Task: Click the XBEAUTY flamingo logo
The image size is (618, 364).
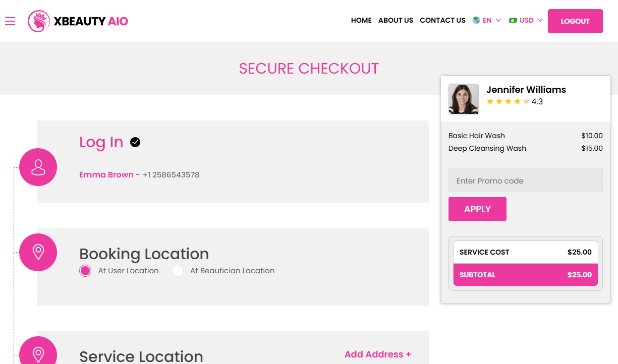Action: (x=39, y=21)
